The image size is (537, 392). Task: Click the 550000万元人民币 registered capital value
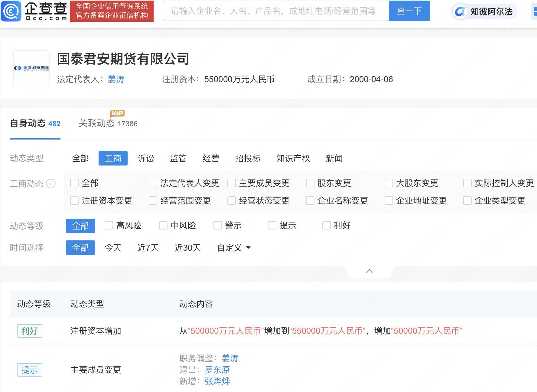[239, 79]
